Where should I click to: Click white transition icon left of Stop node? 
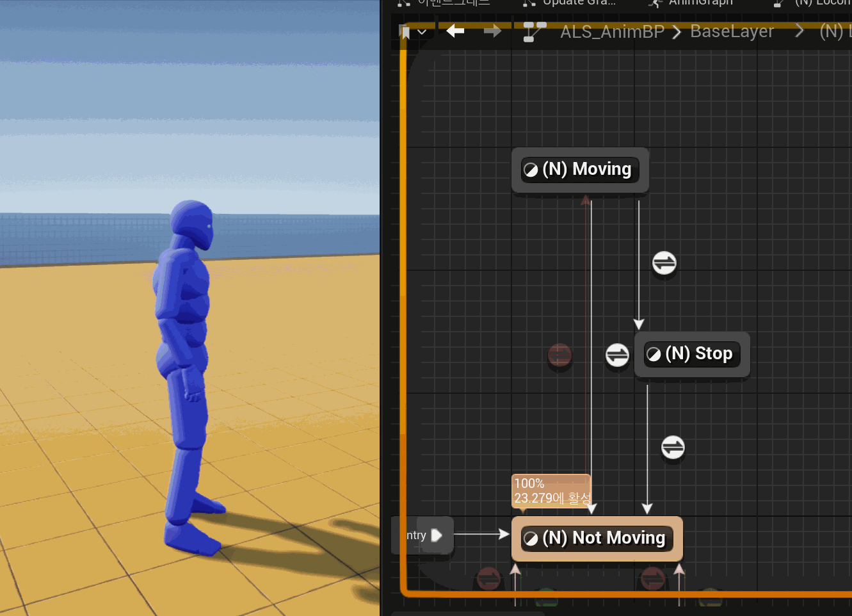(617, 355)
